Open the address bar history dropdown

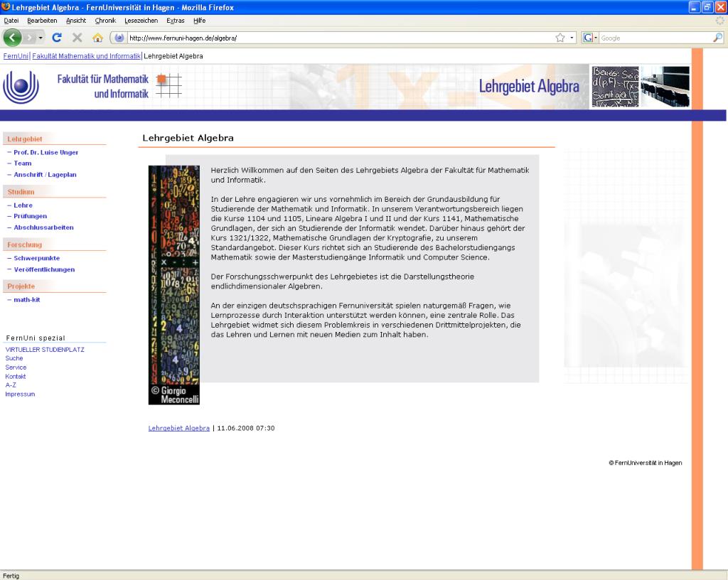pyautogui.click(x=572, y=38)
